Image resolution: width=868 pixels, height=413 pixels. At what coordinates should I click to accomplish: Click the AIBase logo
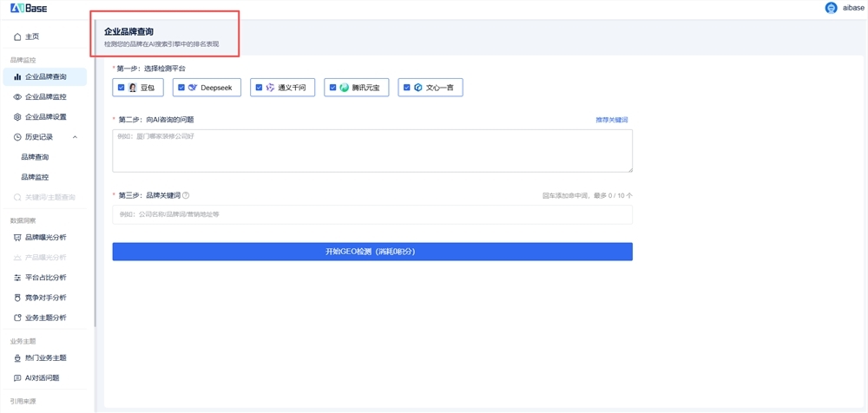(x=29, y=8)
